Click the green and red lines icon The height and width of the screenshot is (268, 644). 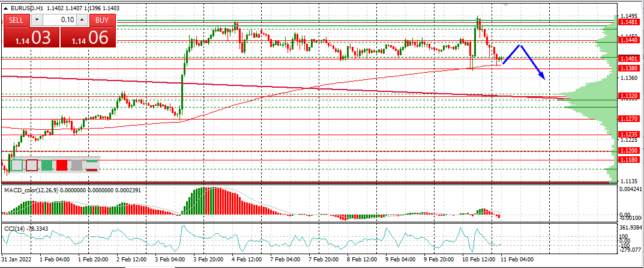coord(92,165)
